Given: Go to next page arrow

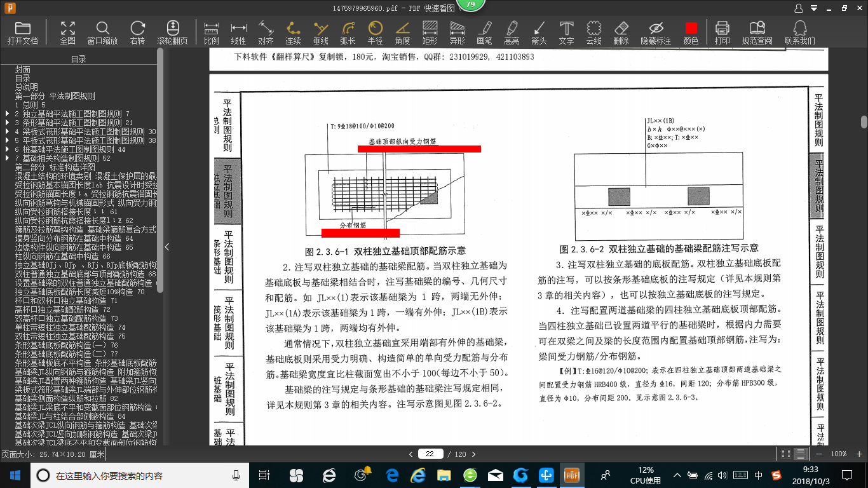Looking at the screenshot, I should (x=473, y=454).
